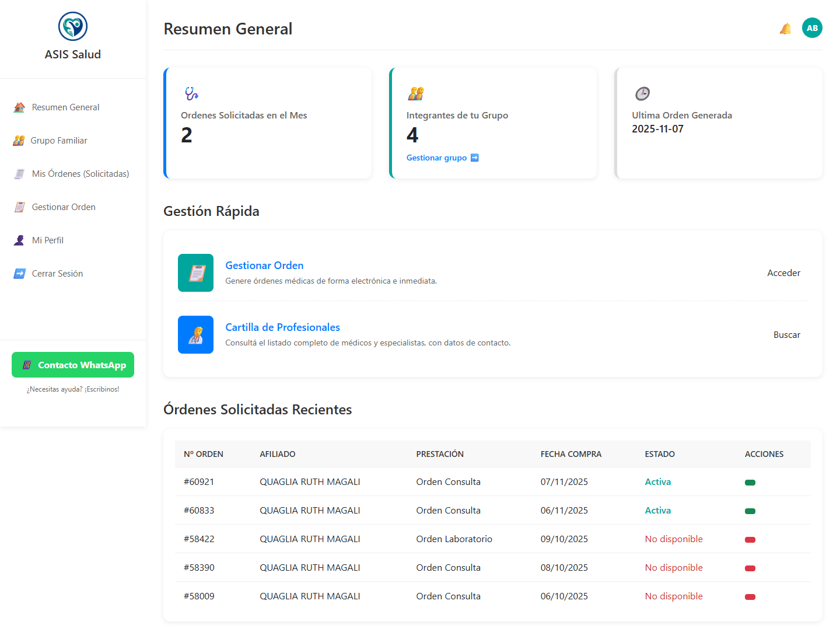The image size is (840, 639).
Task: Click red action badge for order #58422
Action: coord(750,540)
